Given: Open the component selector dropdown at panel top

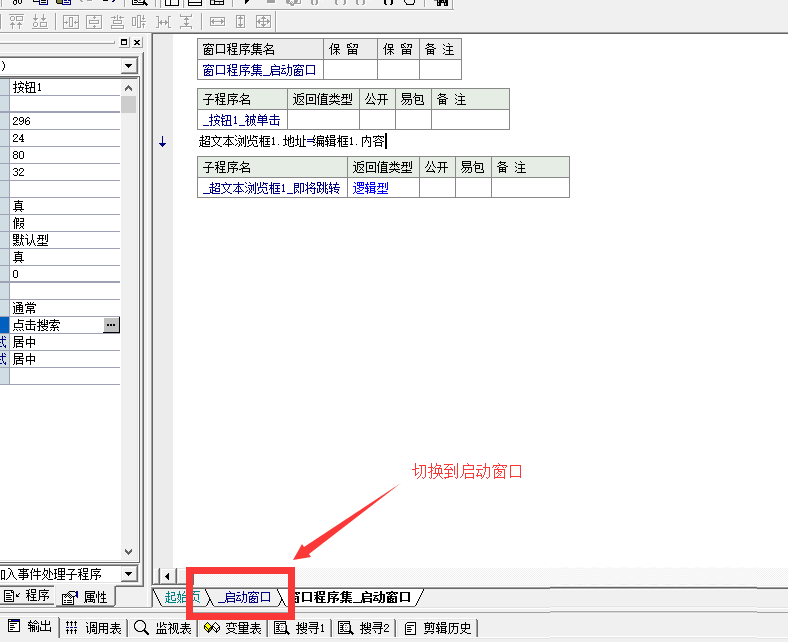Looking at the screenshot, I should coord(129,66).
